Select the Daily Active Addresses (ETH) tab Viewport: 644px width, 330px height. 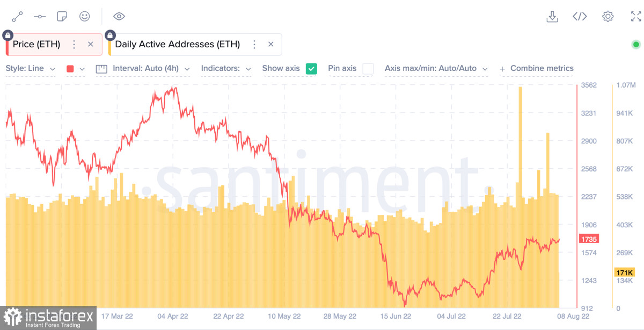pyautogui.click(x=177, y=45)
